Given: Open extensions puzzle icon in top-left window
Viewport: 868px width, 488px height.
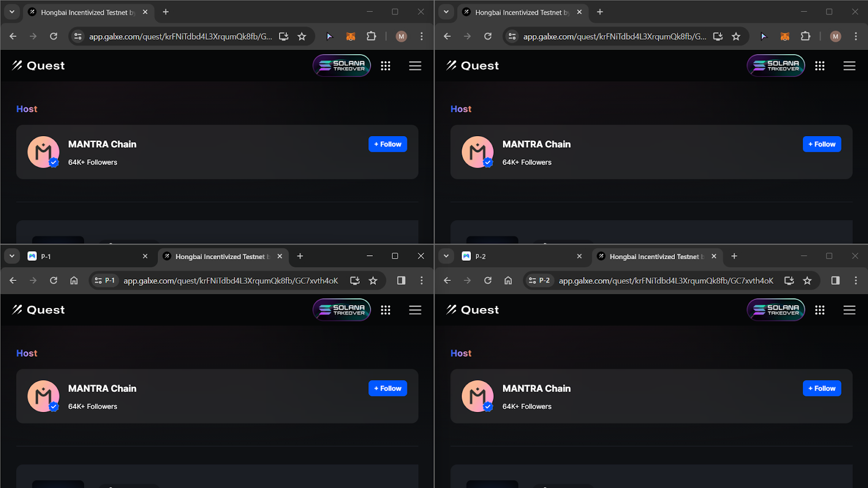Looking at the screenshot, I should pyautogui.click(x=371, y=36).
